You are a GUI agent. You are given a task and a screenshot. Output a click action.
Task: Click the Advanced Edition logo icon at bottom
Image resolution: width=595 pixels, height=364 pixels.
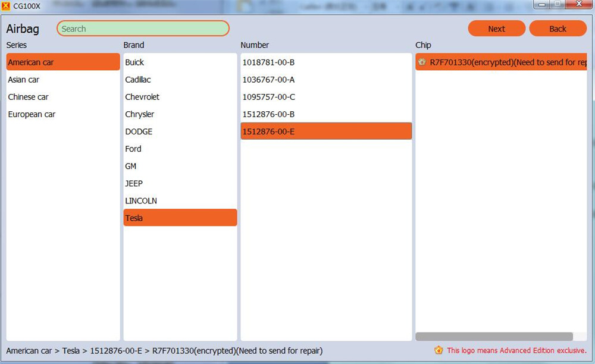pyautogui.click(x=439, y=350)
